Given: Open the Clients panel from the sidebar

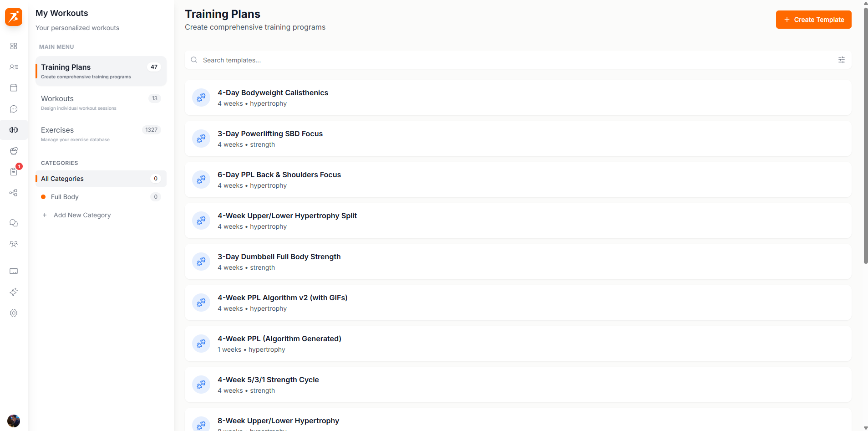Looking at the screenshot, I should [14, 67].
